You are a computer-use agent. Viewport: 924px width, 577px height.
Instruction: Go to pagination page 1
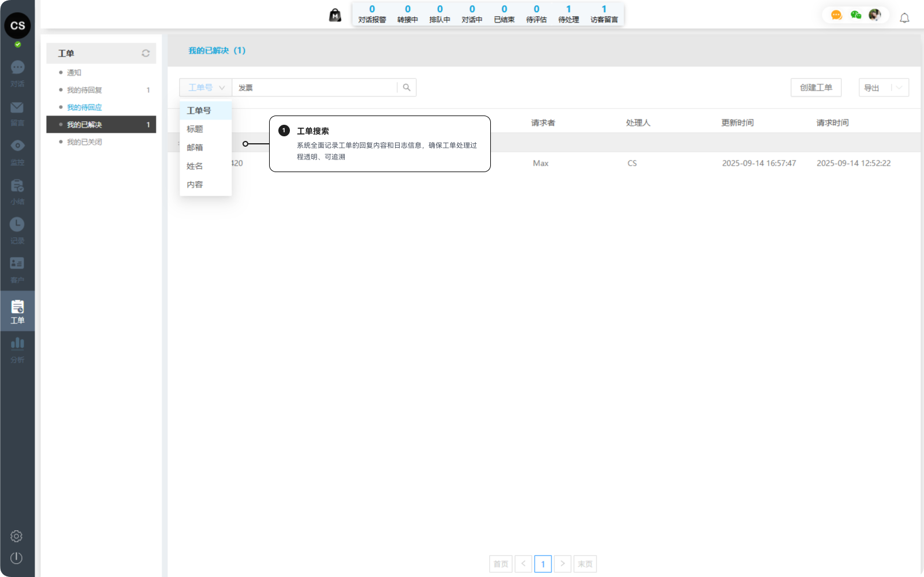click(x=543, y=564)
